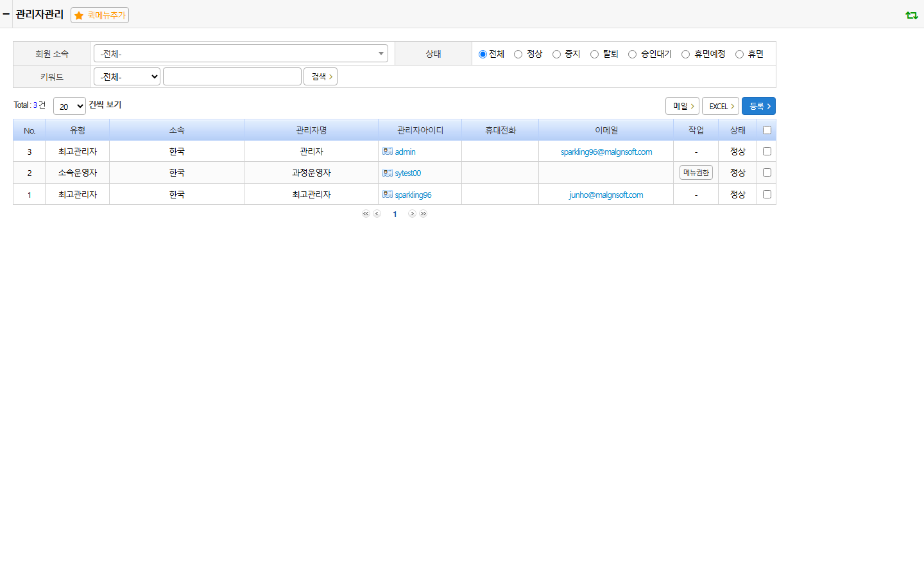The width and height of the screenshot is (924, 578).
Task: Click the ID card icon next to sparkling96
Action: (388, 195)
